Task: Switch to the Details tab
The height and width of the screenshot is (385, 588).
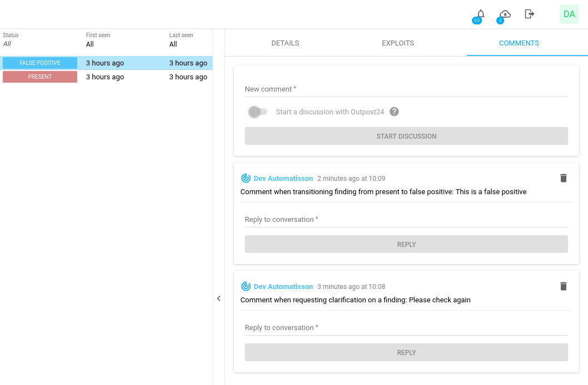Action: [285, 43]
